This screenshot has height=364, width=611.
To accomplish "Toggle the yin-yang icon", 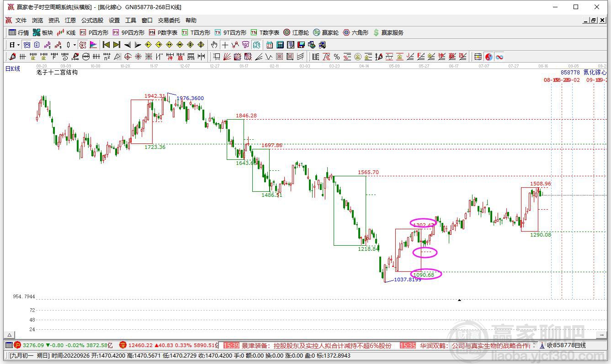I will pos(489,57).
